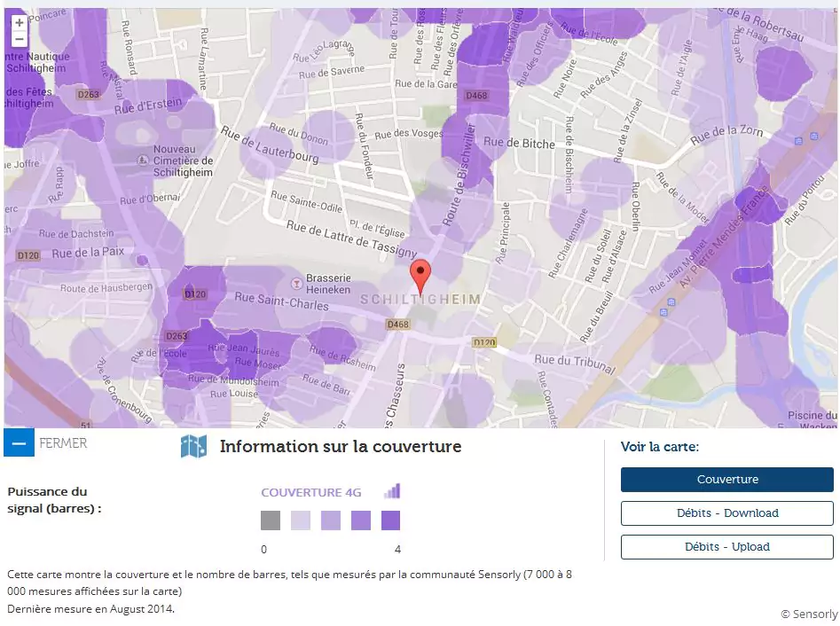The image size is (840, 626).
Task: Click the map icon beside Information sur la couverture
Action: 193,447
